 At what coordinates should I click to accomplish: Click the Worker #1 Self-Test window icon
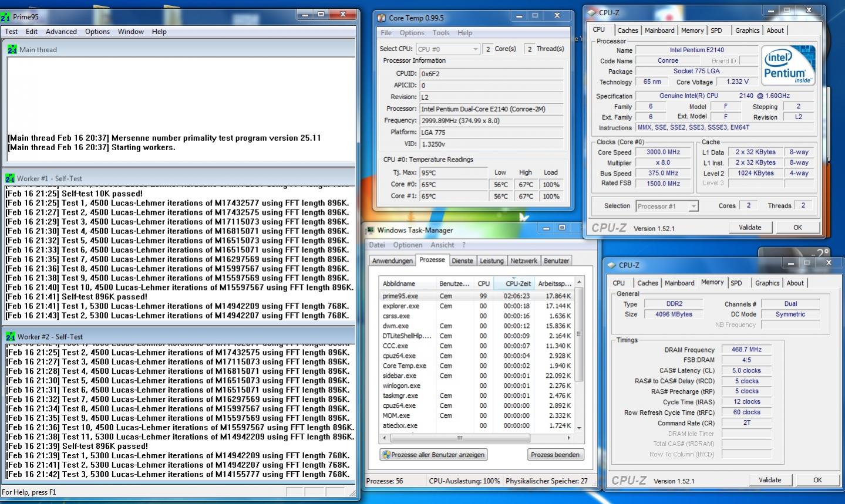pos(11,178)
